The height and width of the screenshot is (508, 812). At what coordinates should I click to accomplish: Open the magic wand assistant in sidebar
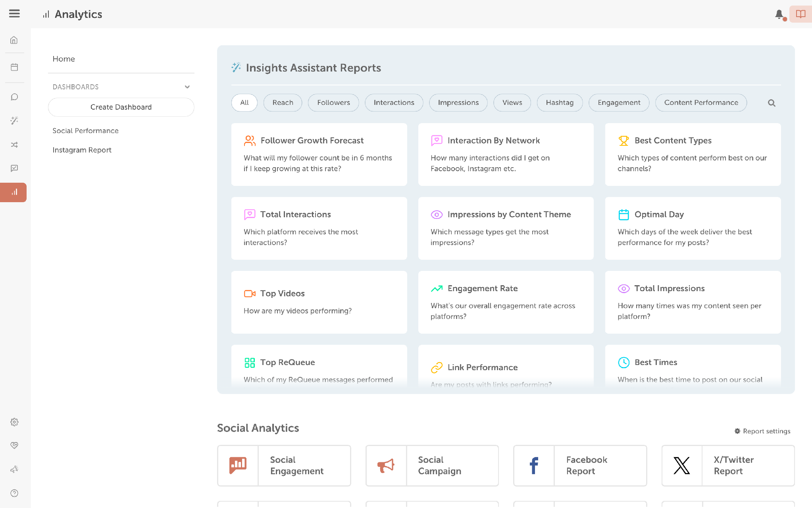click(14, 121)
